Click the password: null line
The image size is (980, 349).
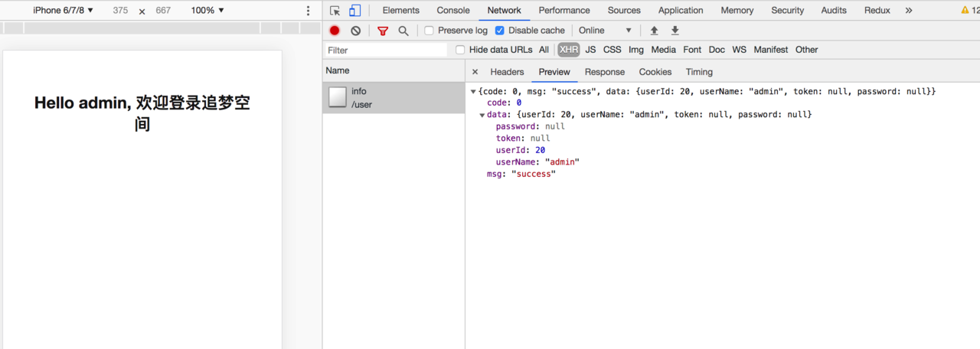[x=530, y=126]
